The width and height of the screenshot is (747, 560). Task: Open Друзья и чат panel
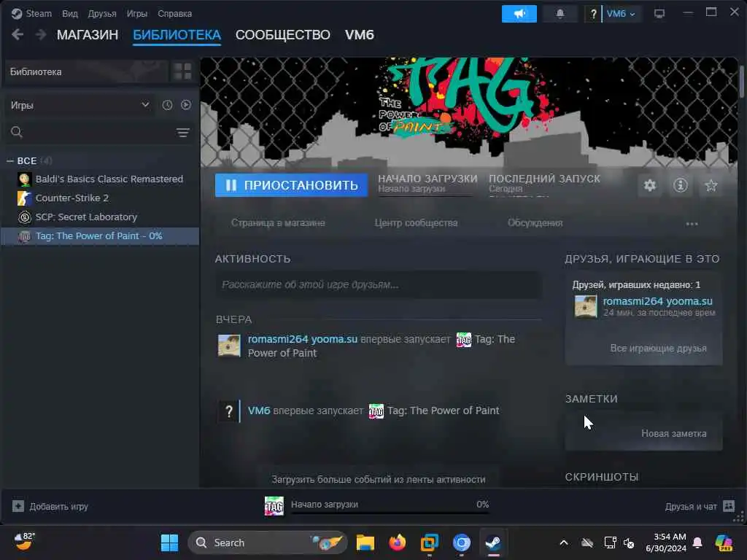tap(691, 507)
